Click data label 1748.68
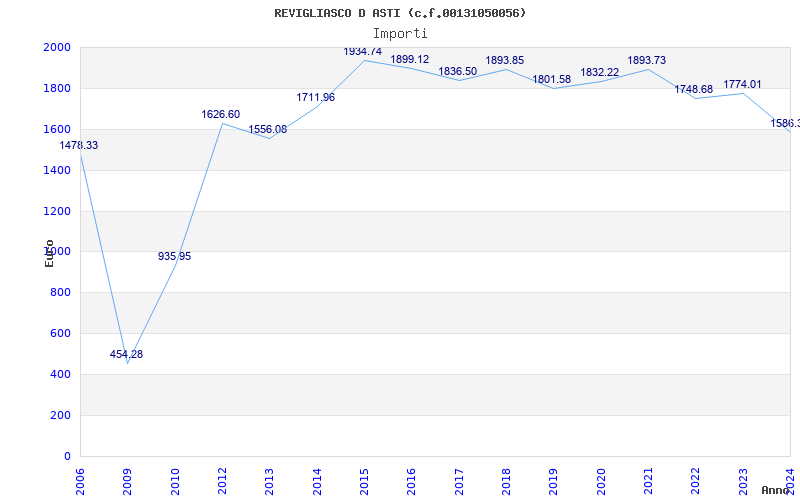Viewport: 800px width, 500px height. tap(694, 89)
